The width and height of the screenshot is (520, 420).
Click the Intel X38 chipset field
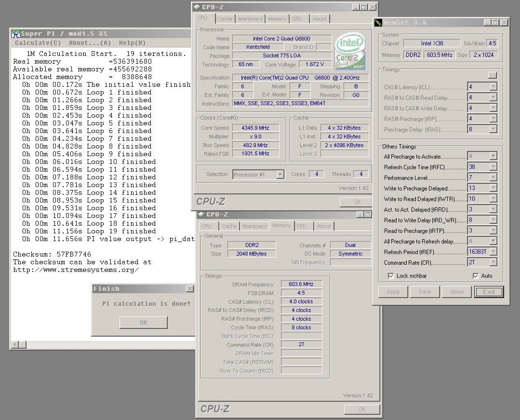[432, 43]
